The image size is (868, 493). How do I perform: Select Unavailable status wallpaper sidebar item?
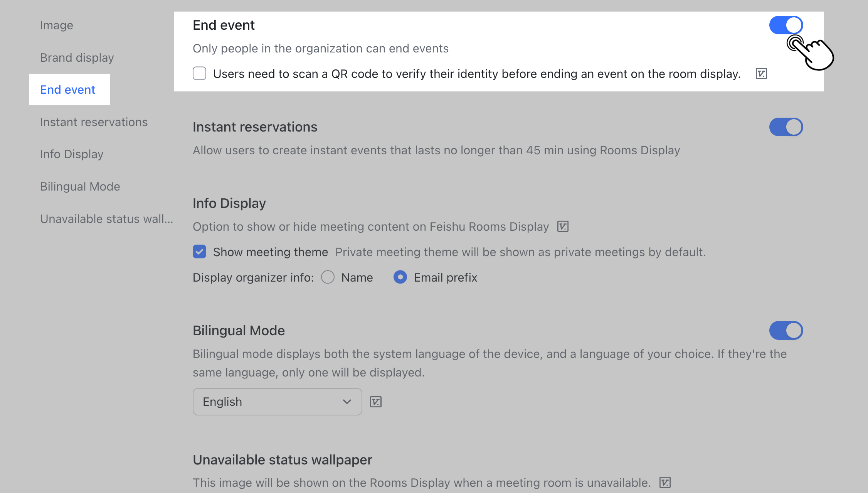(106, 219)
